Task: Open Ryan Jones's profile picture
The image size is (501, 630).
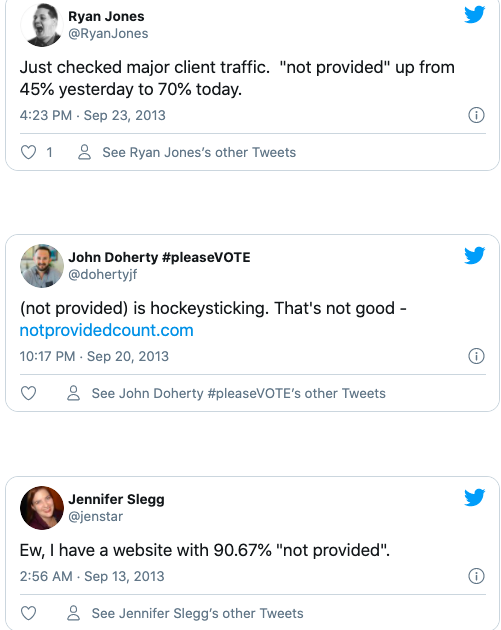Action: coord(42,25)
